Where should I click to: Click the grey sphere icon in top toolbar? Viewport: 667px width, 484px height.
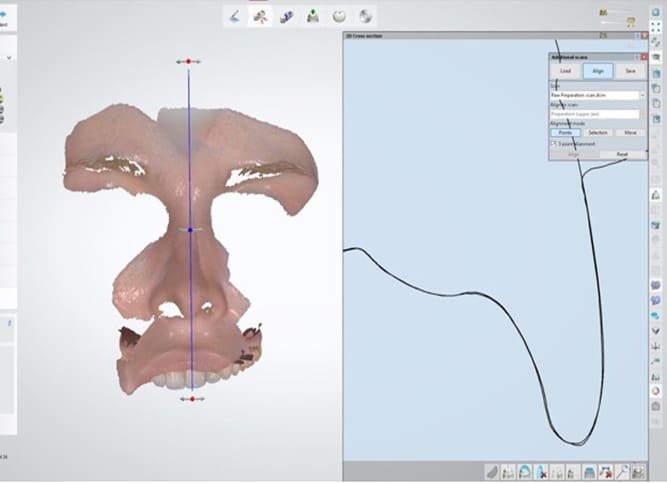[340, 16]
